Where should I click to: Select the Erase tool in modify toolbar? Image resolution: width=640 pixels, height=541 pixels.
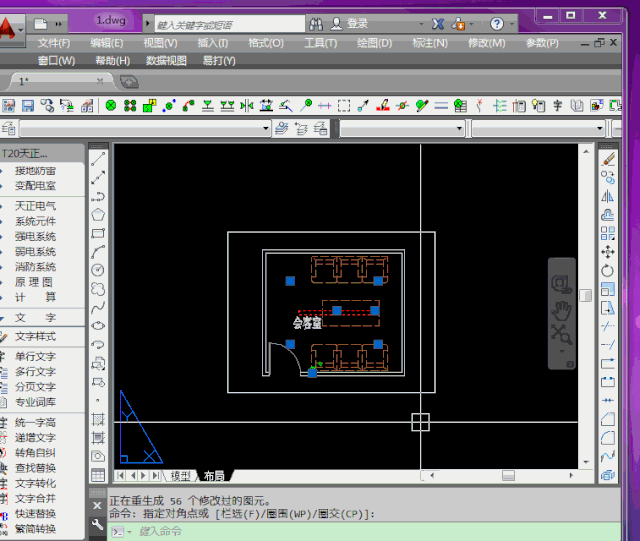tap(607, 159)
